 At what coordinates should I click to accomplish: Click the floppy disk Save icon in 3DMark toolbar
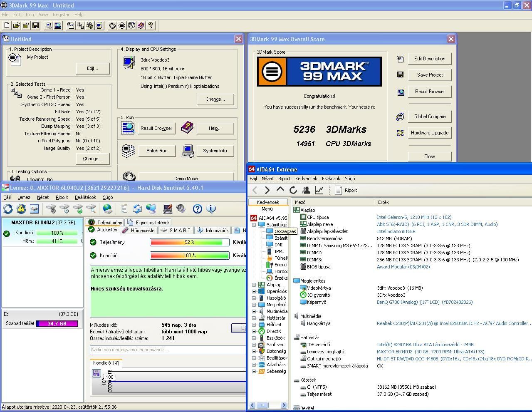[x=35, y=26]
